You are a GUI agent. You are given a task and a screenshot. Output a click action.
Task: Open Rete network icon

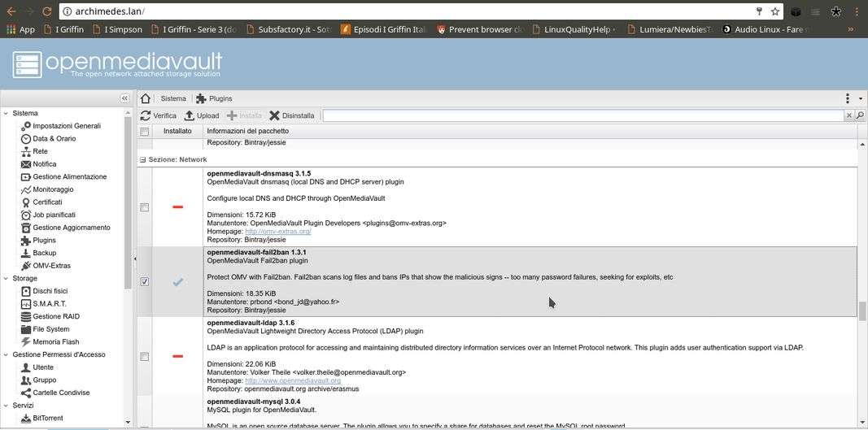tap(25, 152)
